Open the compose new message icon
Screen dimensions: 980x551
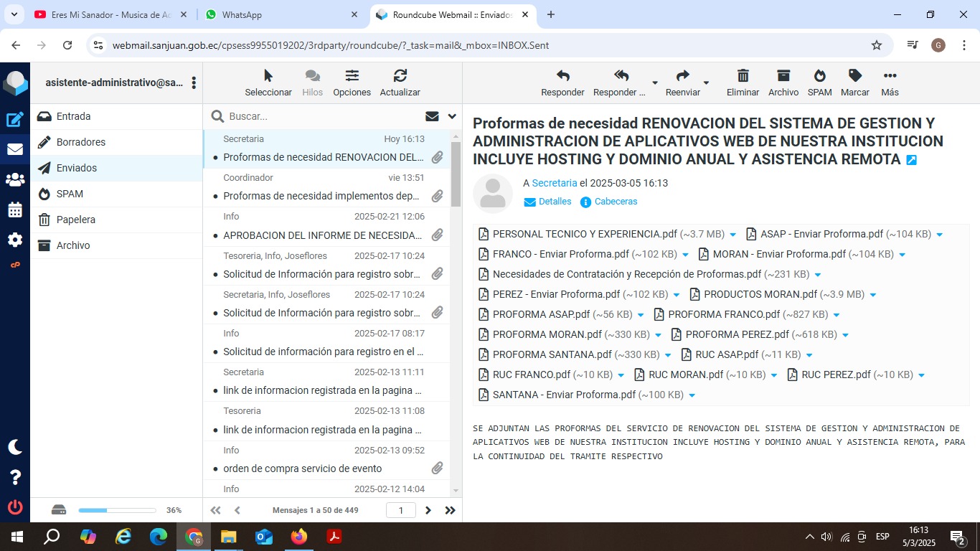(15, 120)
